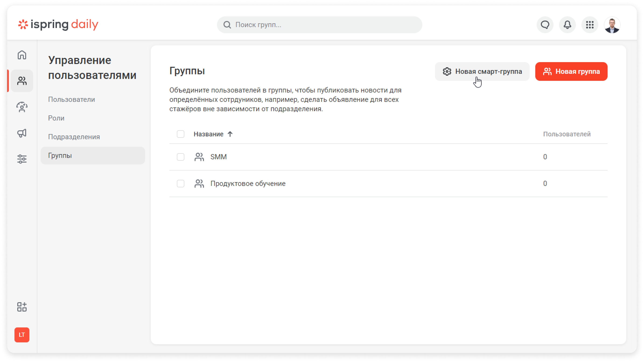Open the apps grid launcher
644x362 pixels.
(590, 25)
